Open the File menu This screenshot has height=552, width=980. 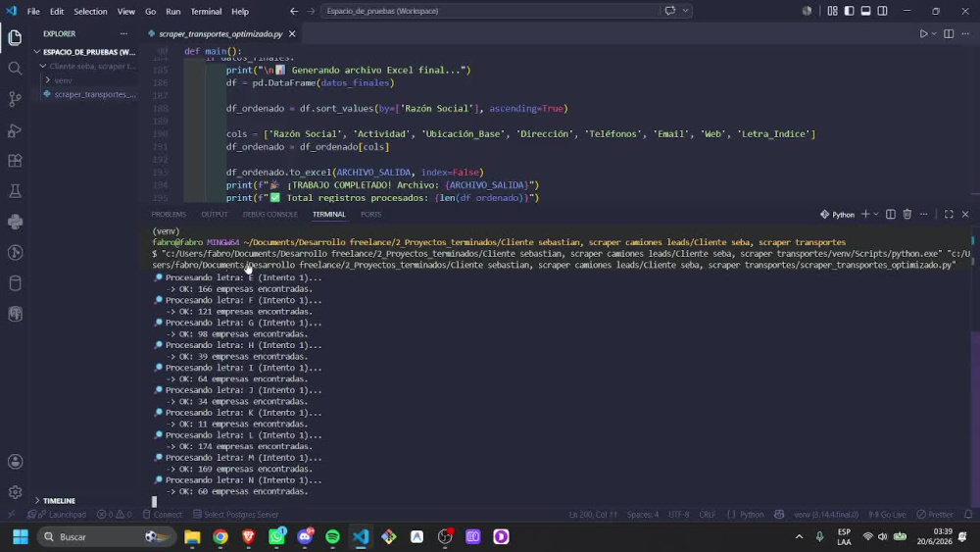pos(33,11)
